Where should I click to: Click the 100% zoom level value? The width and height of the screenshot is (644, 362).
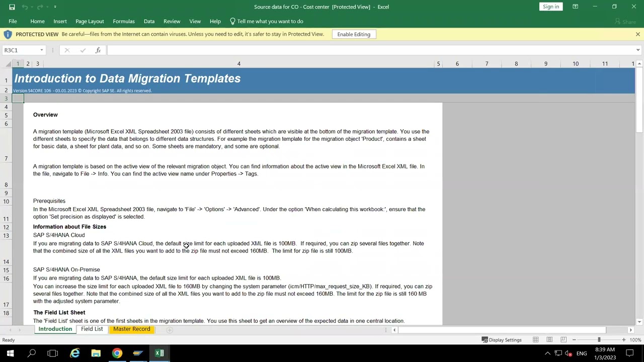click(x=635, y=340)
